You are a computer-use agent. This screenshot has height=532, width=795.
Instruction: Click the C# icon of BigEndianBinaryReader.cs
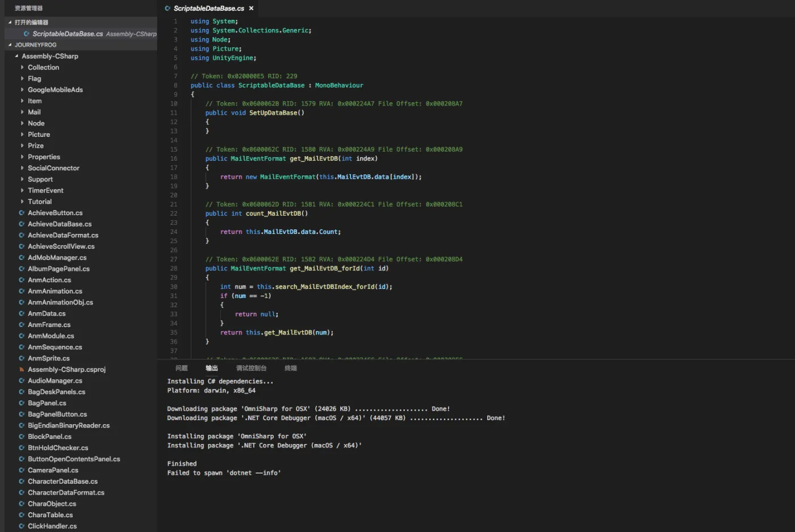click(22, 425)
